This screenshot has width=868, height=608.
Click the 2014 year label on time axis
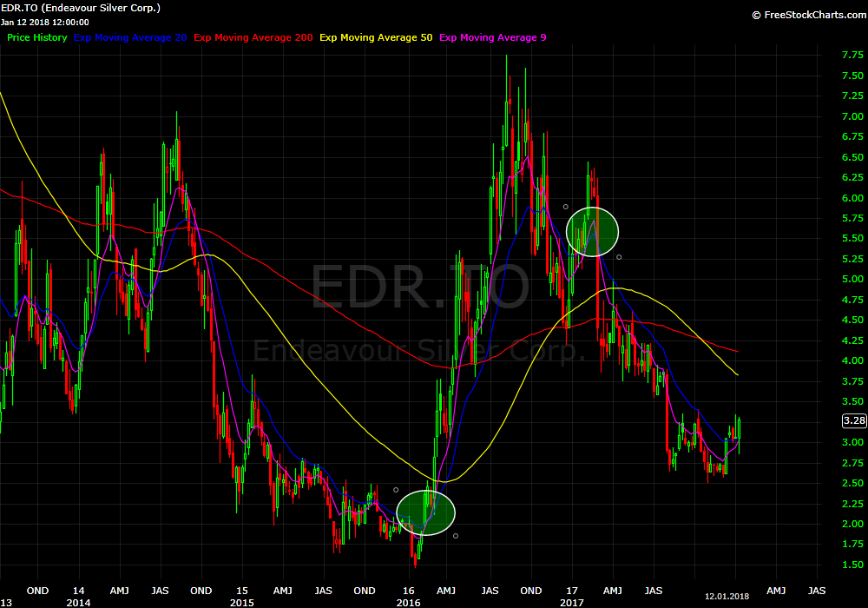pos(78,603)
